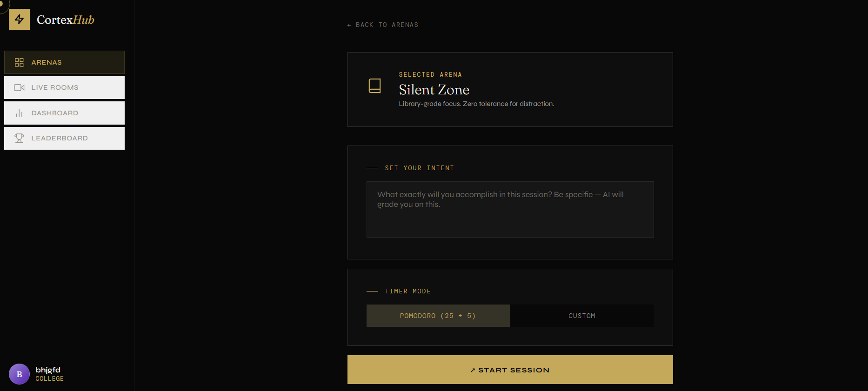Click the CortexHub brand name
Screen dimensions: 868x391
coord(66,20)
